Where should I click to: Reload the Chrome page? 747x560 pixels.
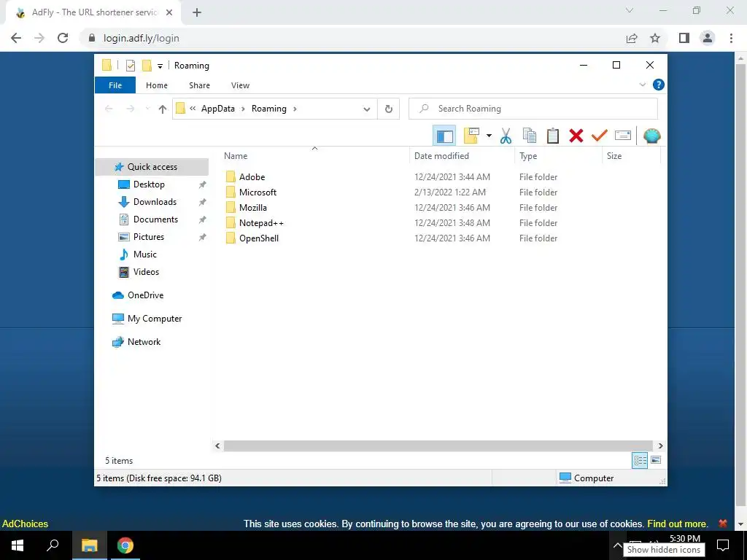click(63, 38)
